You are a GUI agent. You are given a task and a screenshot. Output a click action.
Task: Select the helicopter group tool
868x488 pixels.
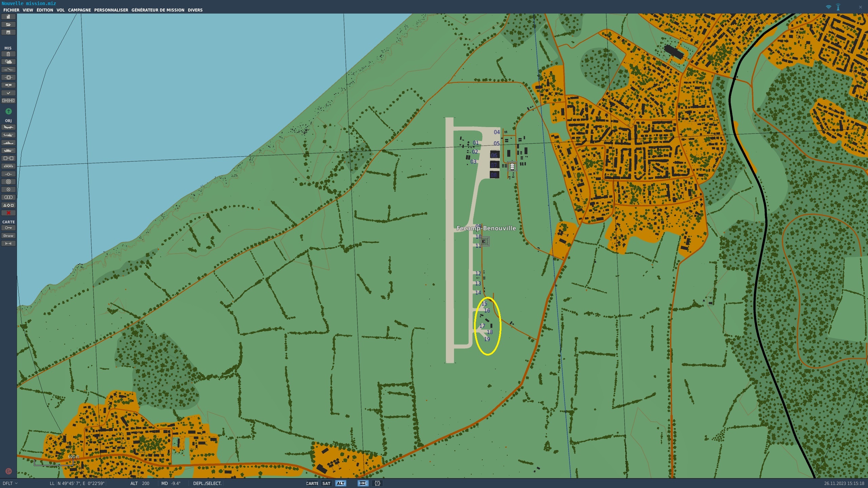(x=8, y=135)
